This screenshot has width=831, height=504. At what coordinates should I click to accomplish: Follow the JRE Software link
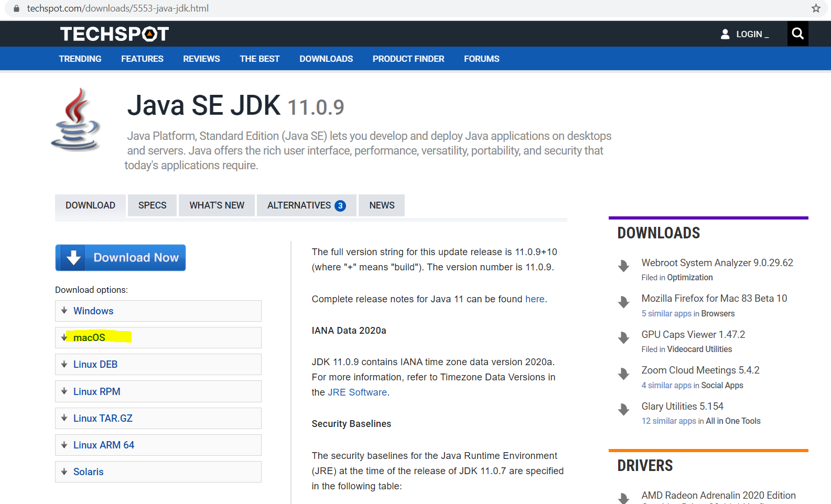coord(358,392)
